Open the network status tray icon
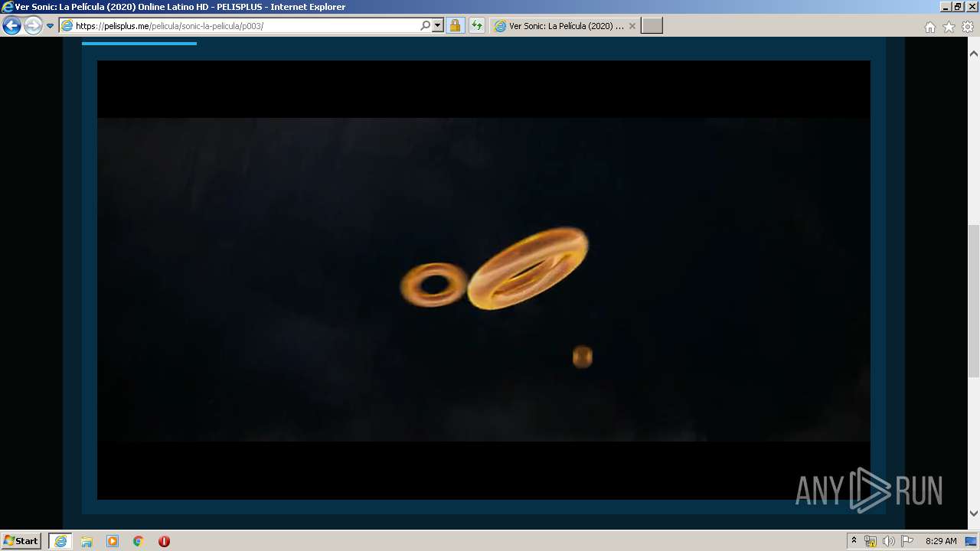The height and width of the screenshot is (551, 980). 871,541
